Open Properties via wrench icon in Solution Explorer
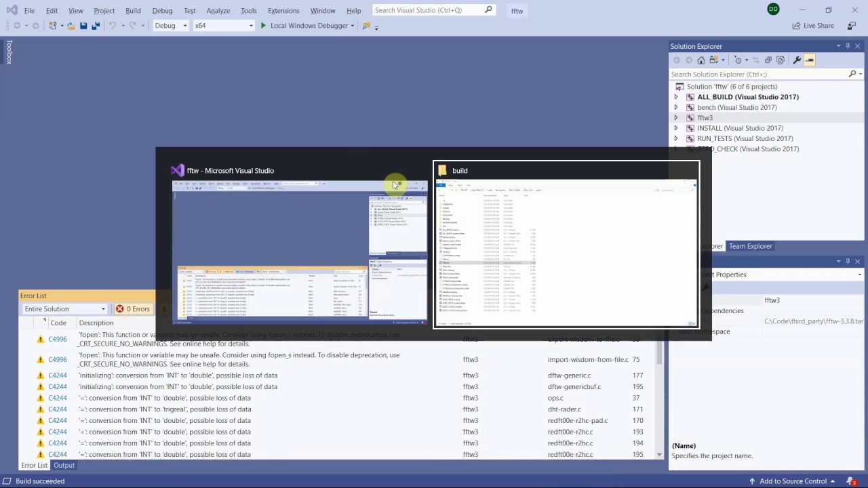 (797, 60)
